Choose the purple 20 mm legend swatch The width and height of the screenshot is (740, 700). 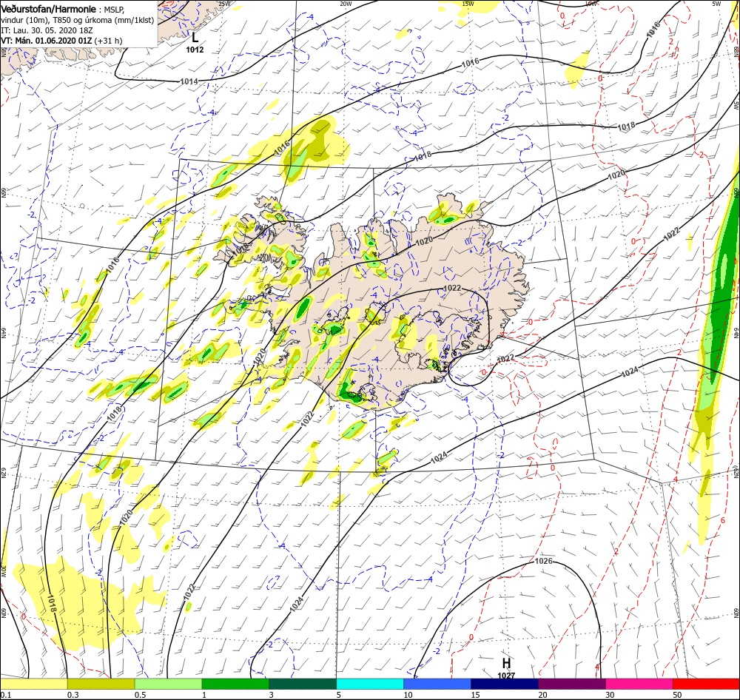[571, 684]
